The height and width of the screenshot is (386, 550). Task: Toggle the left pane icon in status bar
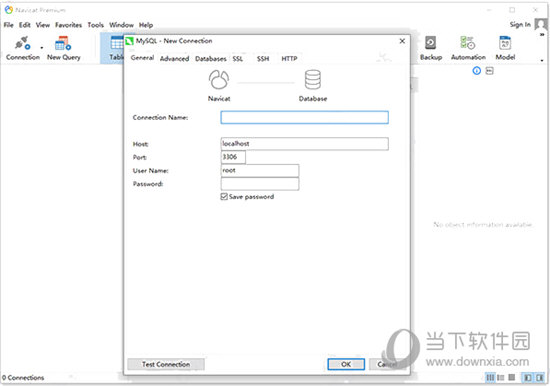pyautogui.click(x=528, y=378)
